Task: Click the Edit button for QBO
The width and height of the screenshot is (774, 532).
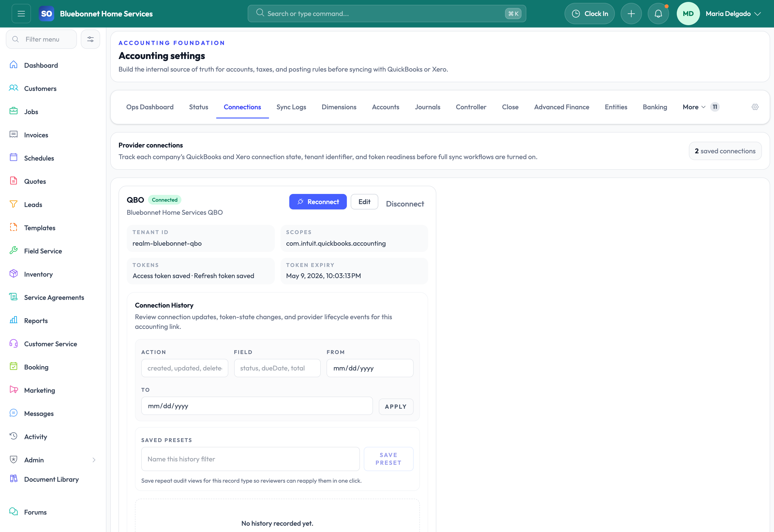Action: [x=364, y=202]
